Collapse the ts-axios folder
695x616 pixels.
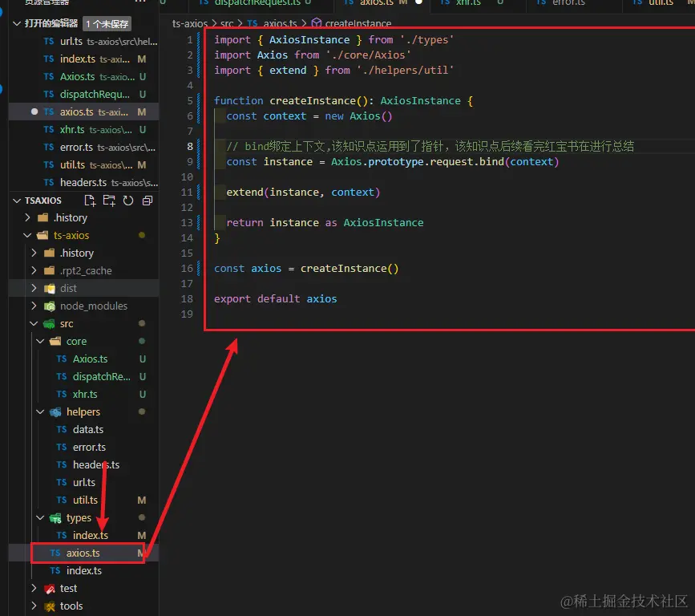pos(27,235)
